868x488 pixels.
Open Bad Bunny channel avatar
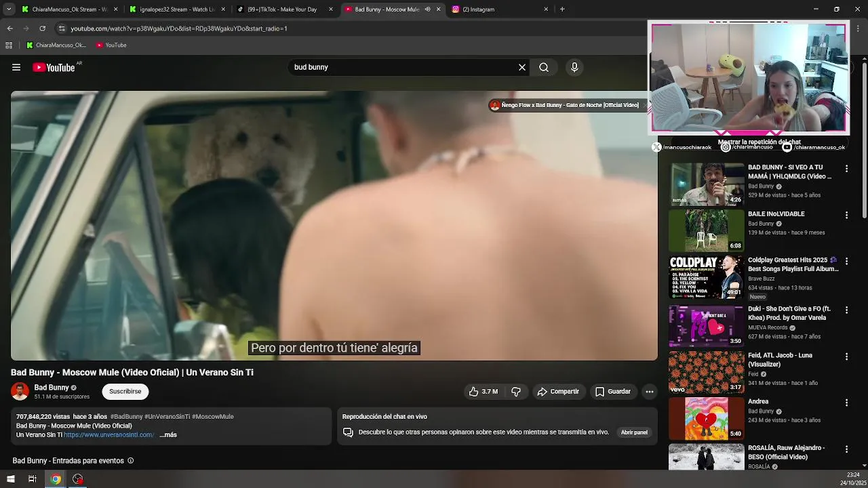[20, 391]
